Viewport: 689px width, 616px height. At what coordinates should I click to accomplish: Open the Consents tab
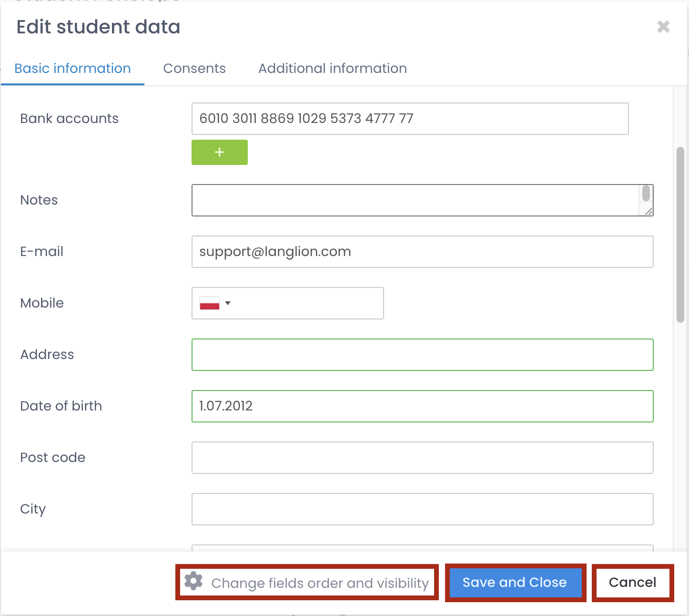(x=194, y=69)
